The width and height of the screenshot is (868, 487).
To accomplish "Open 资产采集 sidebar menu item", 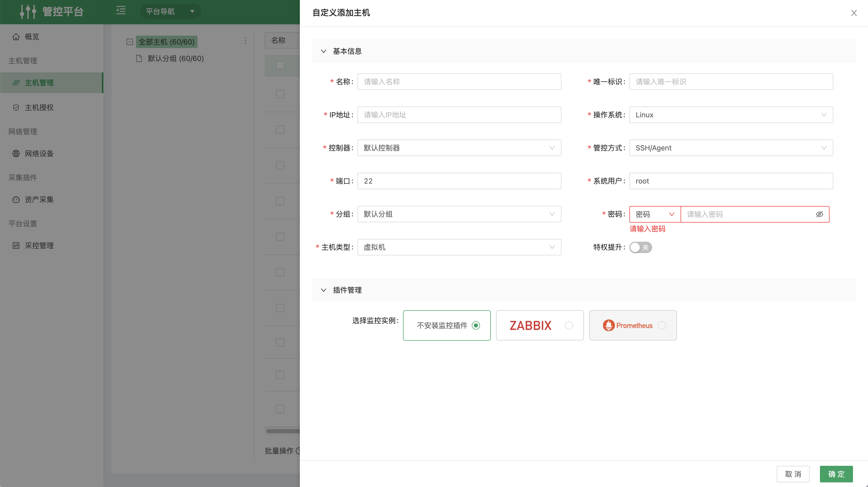I will point(51,200).
